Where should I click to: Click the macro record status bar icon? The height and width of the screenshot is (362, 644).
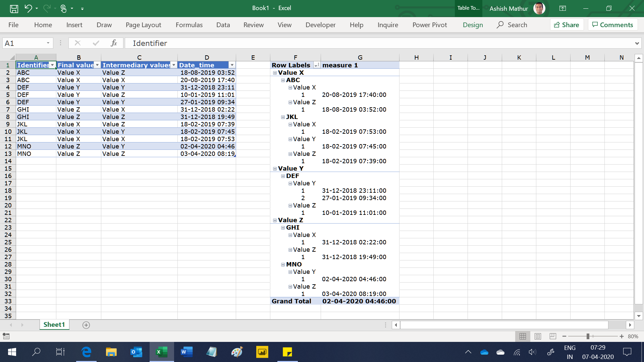[6, 336]
